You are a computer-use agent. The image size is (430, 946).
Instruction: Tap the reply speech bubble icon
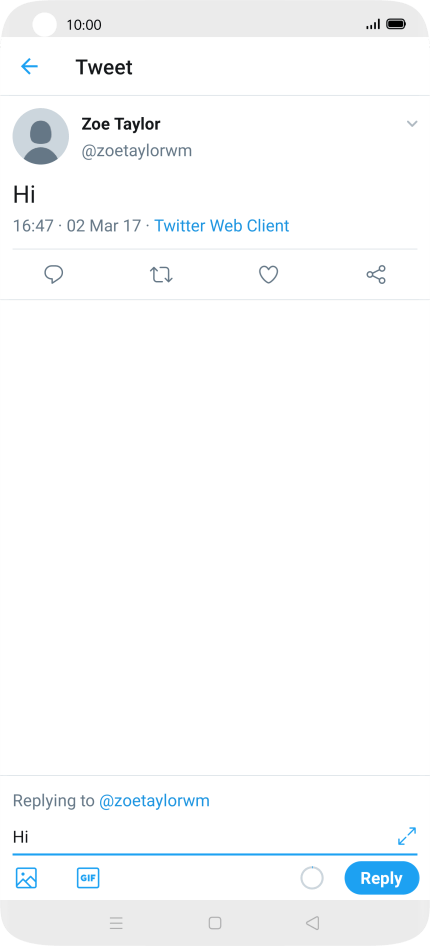(x=54, y=275)
